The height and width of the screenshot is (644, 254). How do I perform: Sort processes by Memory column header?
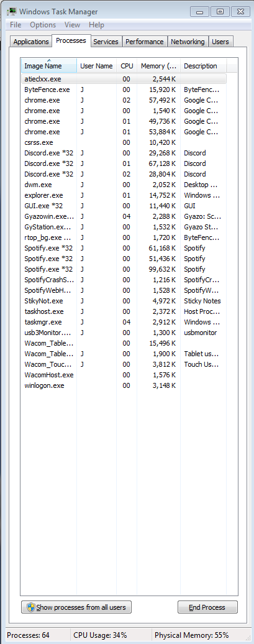[x=159, y=66]
